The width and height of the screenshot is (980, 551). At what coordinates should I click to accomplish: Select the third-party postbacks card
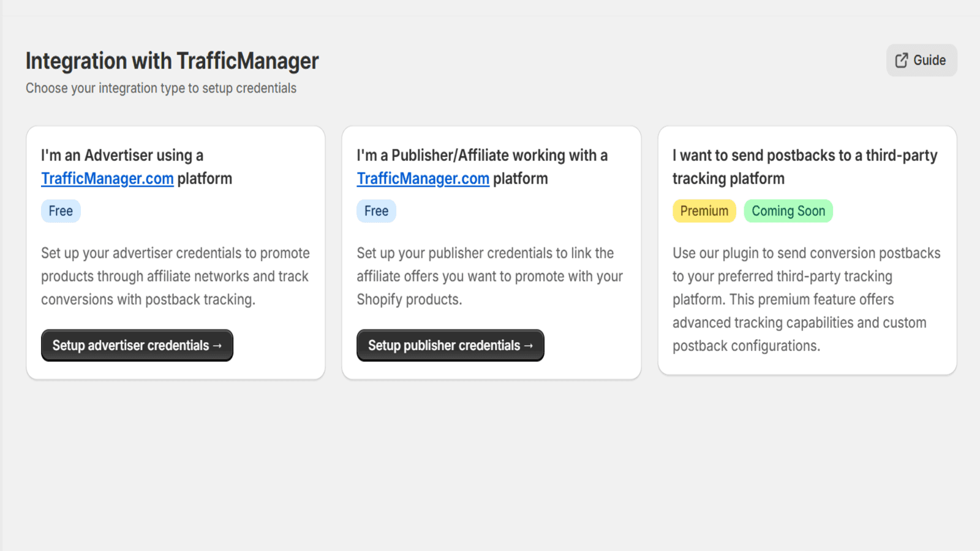pyautogui.click(x=807, y=252)
